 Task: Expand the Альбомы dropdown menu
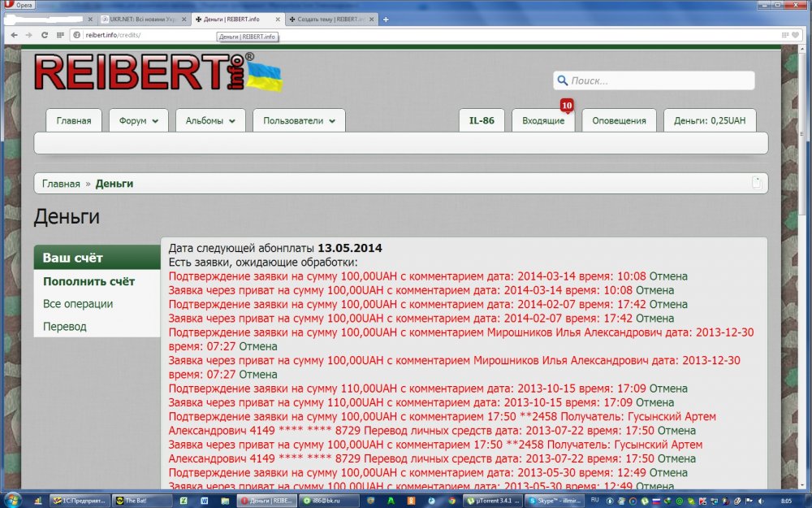[x=210, y=120]
